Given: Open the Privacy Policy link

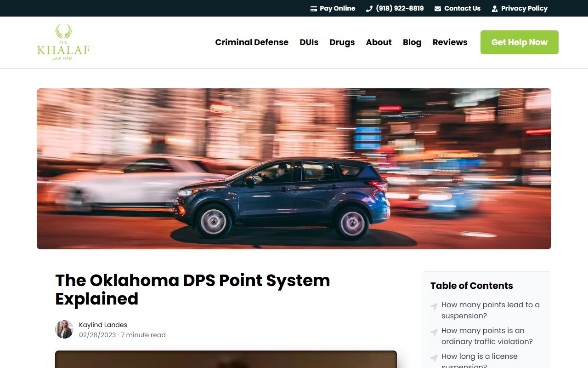Looking at the screenshot, I should click(520, 8).
